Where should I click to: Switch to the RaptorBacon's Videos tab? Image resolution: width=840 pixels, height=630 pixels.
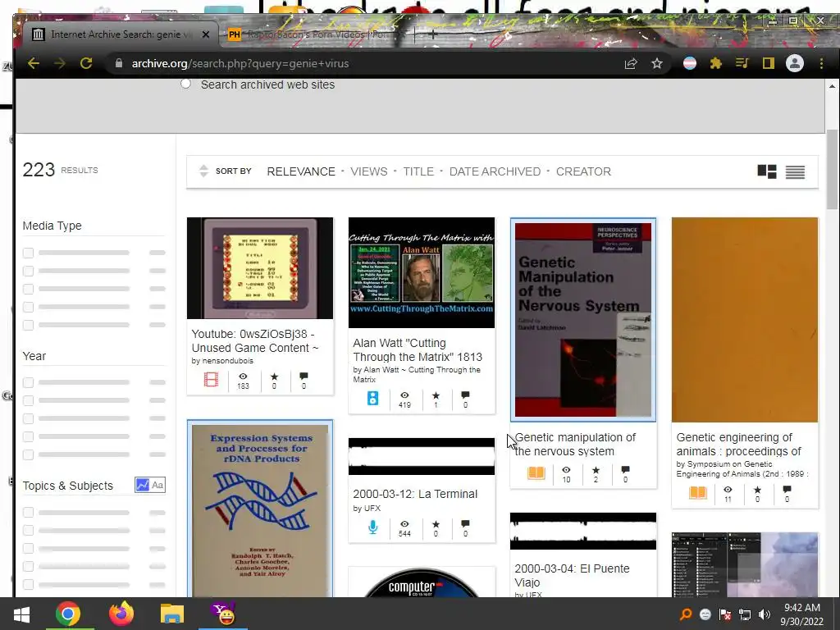(x=316, y=34)
